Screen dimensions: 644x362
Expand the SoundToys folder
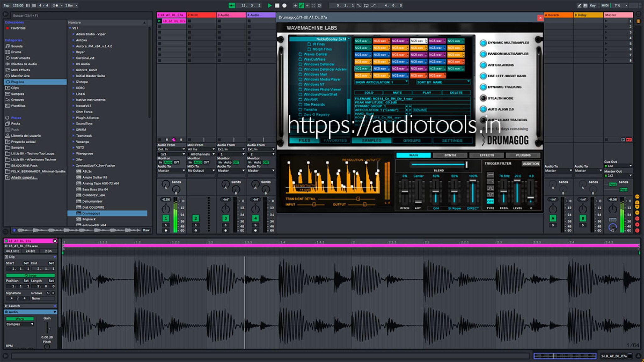point(73,123)
